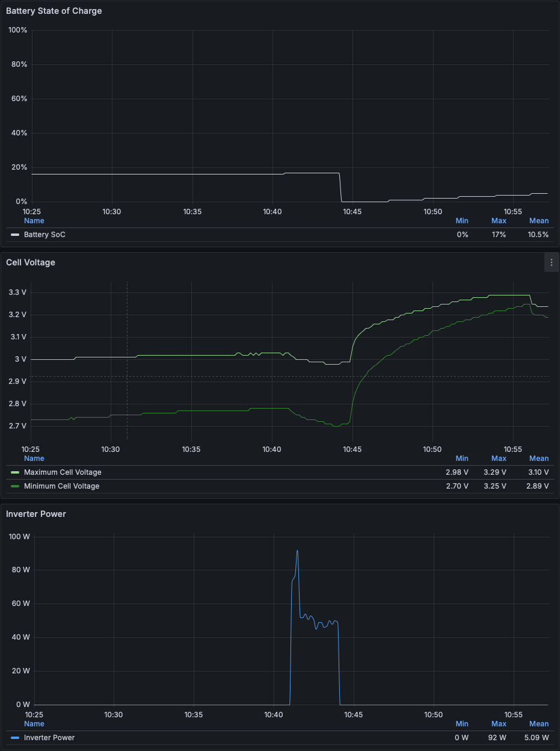
Task: Sort Battery SoC legend by Min column
Action: [462, 221]
